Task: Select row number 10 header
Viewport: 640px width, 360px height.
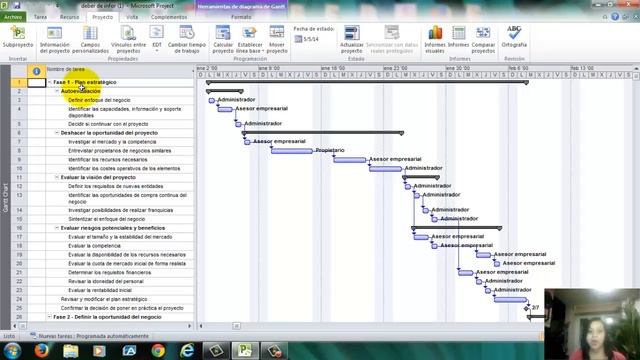Action: (19, 169)
